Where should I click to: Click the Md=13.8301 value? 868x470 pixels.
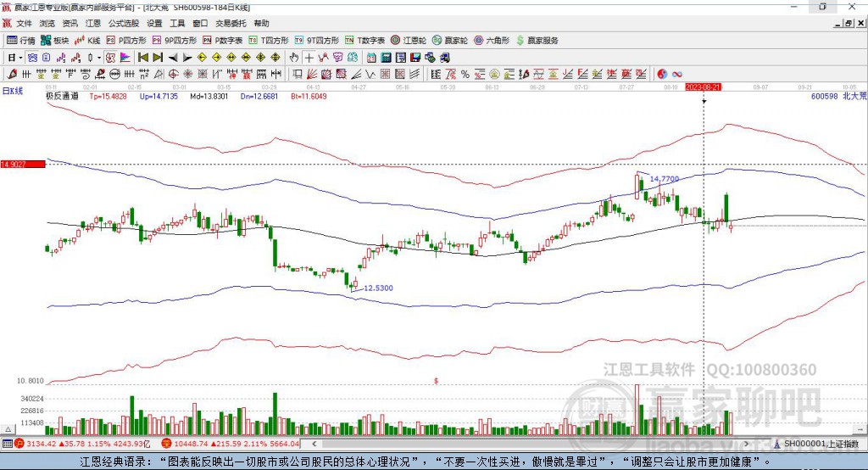(209, 96)
